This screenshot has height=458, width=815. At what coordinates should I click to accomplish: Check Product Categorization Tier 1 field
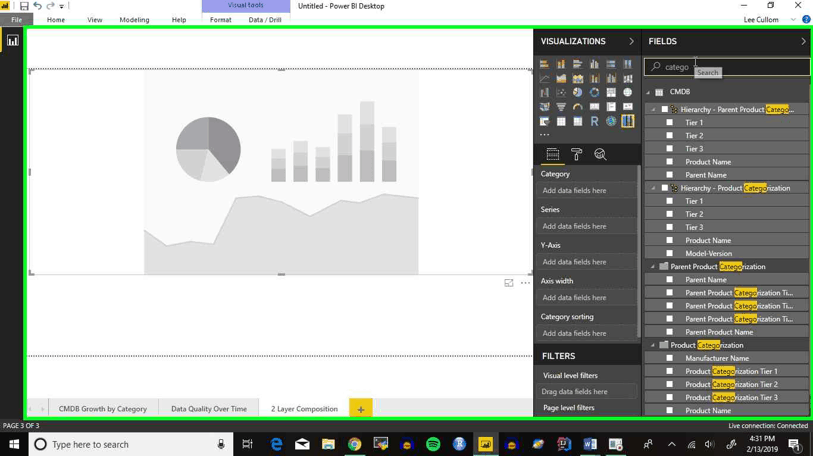coord(670,372)
